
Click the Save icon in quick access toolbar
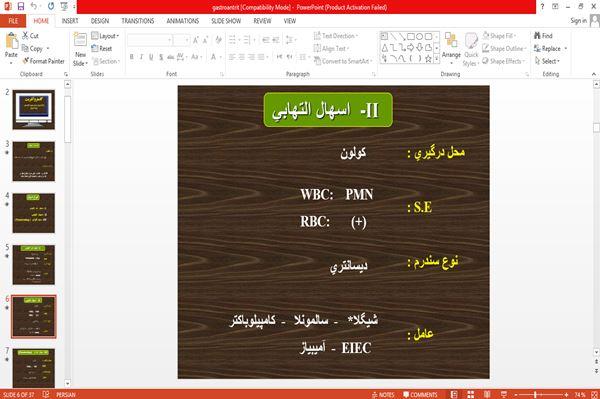(x=21, y=6)
